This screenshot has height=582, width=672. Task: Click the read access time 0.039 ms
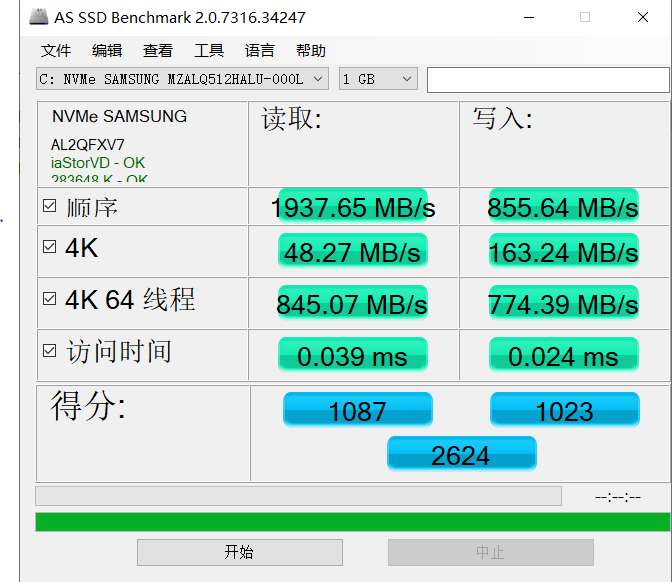point(353,356)
